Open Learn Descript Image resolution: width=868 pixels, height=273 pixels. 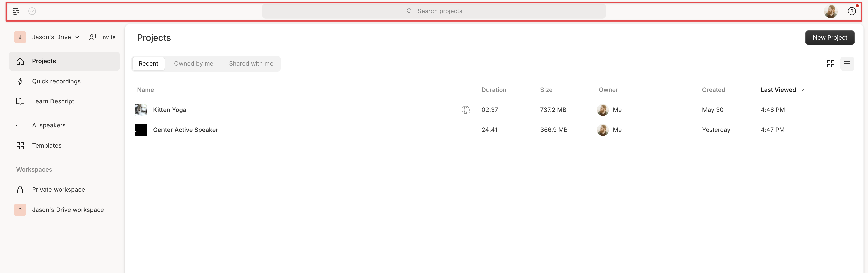point(53,101)
